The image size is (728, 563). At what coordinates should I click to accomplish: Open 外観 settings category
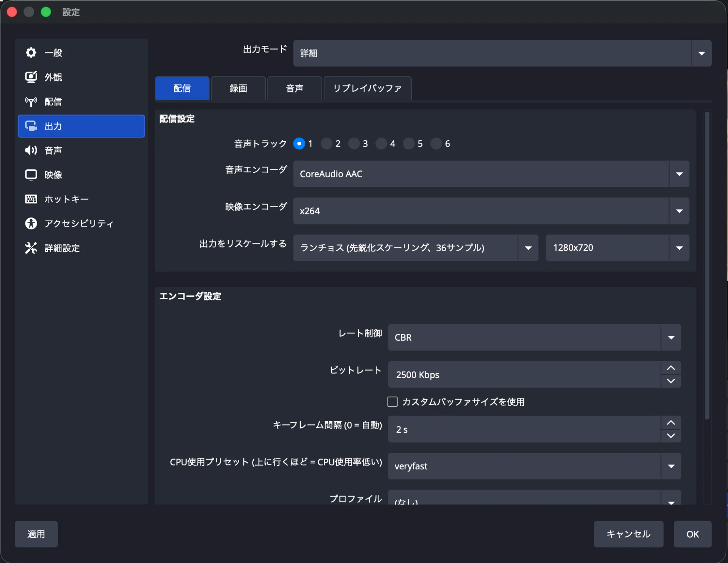(81, 77)
